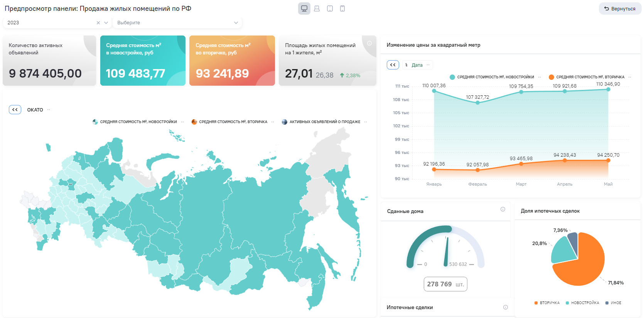The width and height of the screenshot is (644, 318).
Task: Switch preview to tablet view
Action: pos(330,8)
